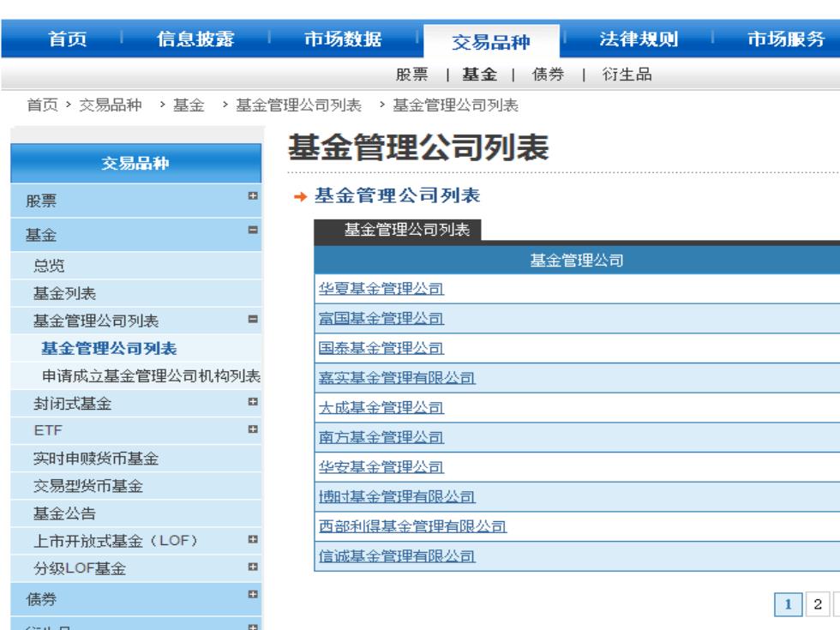840x630 pixels.
Task: Expand the 分级LOF基金 item
Action: point(253,567)
